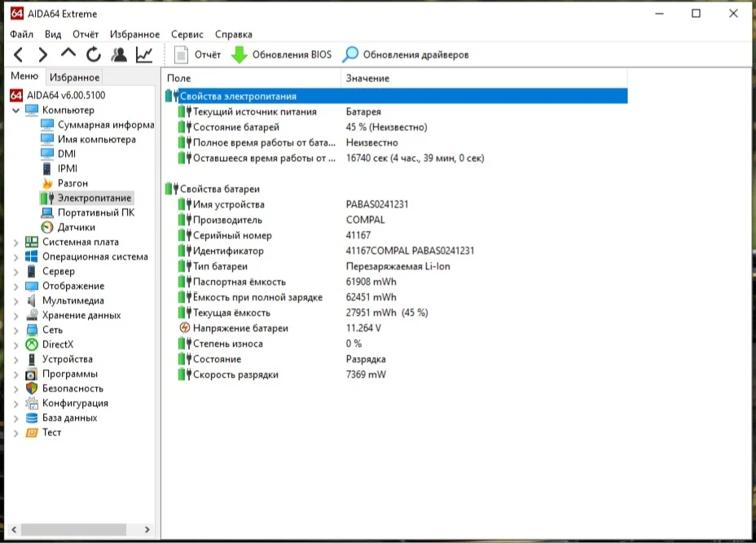Switch to the Избранное sidebar tab
The width and height of the screenshot is (756, 543).
(x=74, y=77)
